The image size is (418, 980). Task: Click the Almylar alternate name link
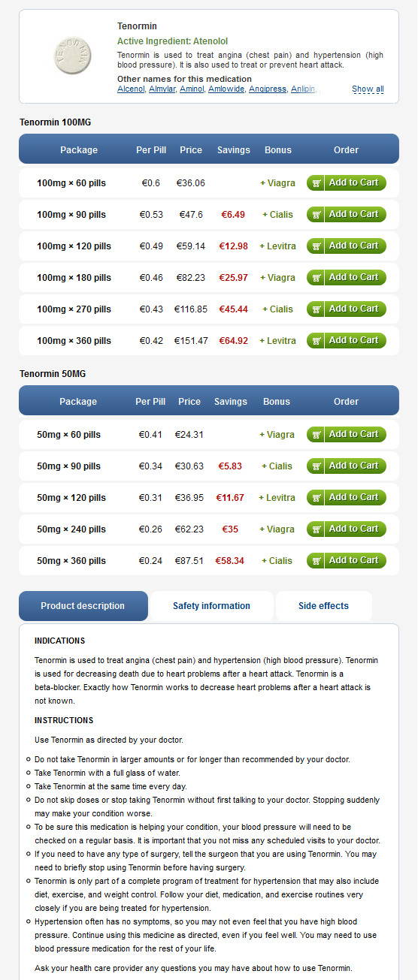pyautogui.click(x=163, y=89)
